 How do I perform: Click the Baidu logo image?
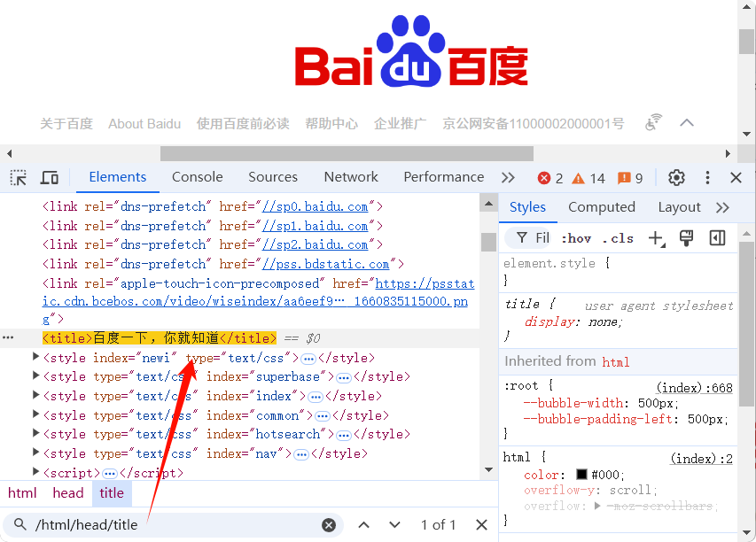(411, 50)
